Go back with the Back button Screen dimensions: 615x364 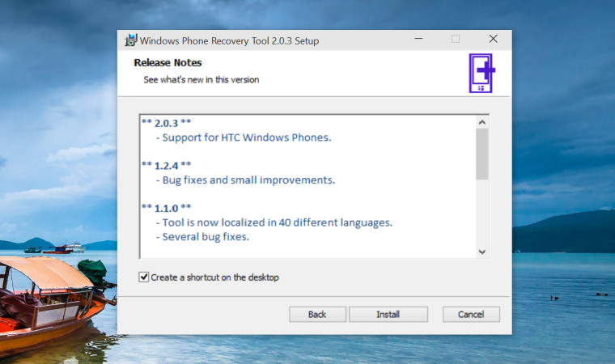(317, 314)
